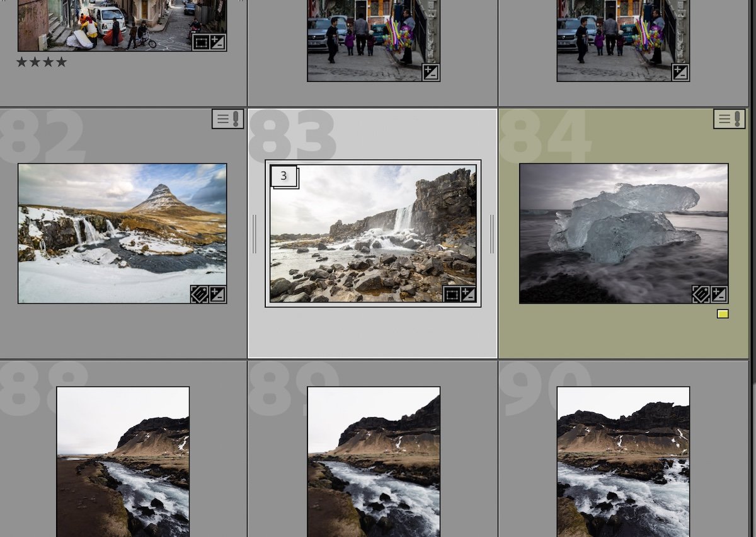This screenshot has height=537, width=756.
Task: Open develop settings badge on iceberg photo 84
Action: (719, 294)
